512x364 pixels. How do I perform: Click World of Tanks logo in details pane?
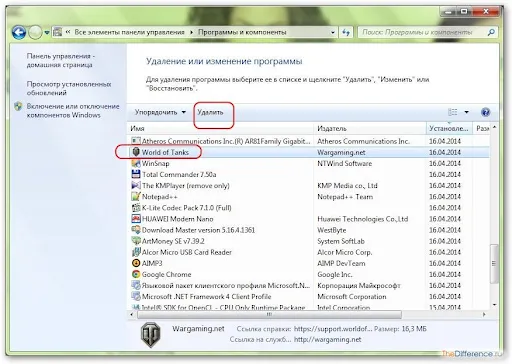[x=150, y=335]
